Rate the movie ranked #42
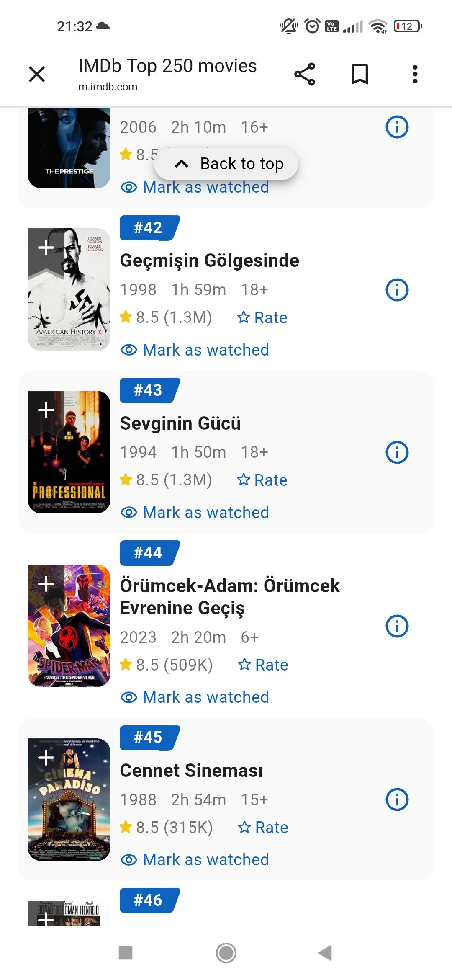452x980 pixels. [262, 318]
